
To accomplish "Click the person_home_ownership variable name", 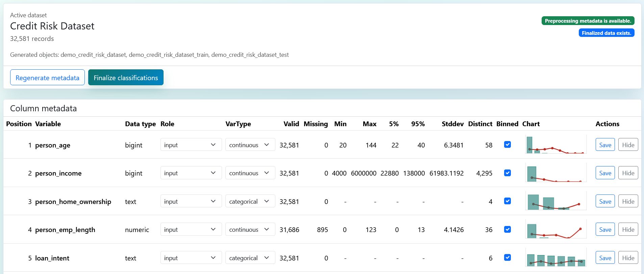I will [x=73, y=202].
